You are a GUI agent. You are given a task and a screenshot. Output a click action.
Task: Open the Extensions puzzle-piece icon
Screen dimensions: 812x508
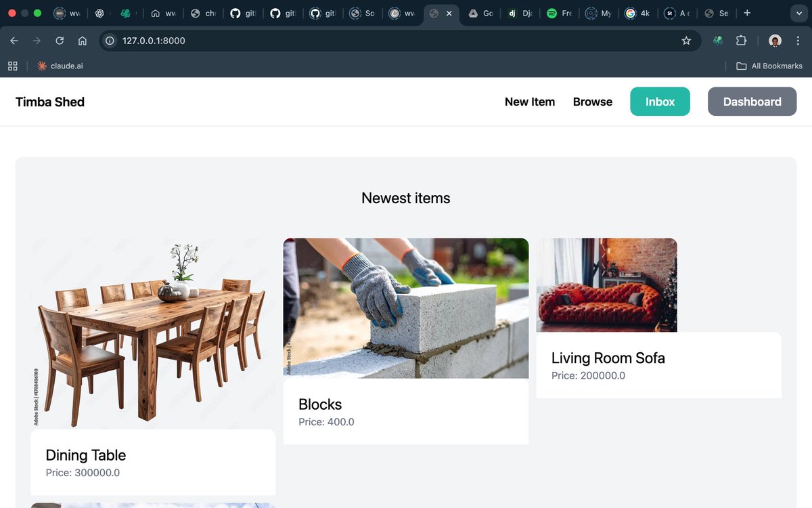741,41
